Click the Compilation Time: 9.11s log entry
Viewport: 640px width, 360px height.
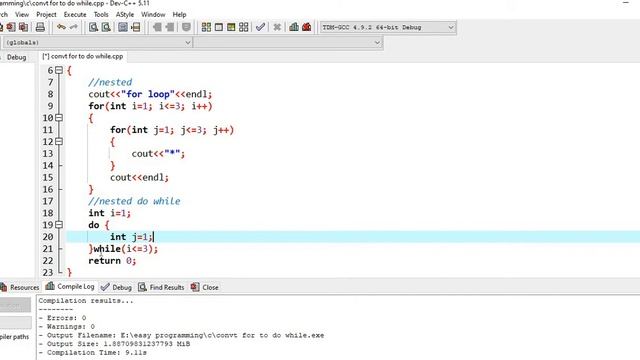coord(93,352)
